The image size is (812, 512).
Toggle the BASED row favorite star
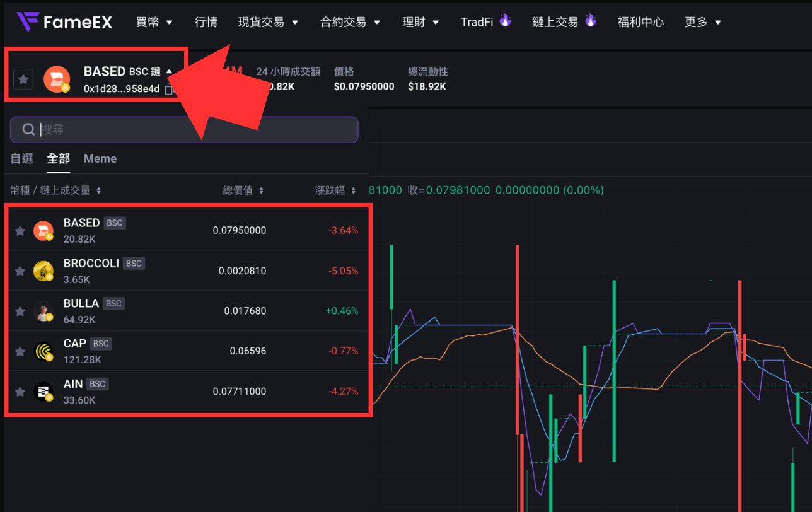point(20,231)
